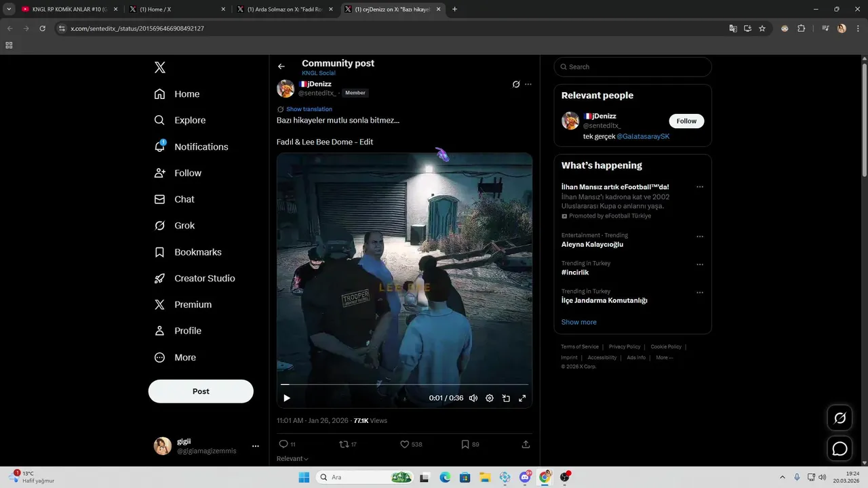Open the floating Grok button
The image size is (868, 488).
tap(840, 418)
